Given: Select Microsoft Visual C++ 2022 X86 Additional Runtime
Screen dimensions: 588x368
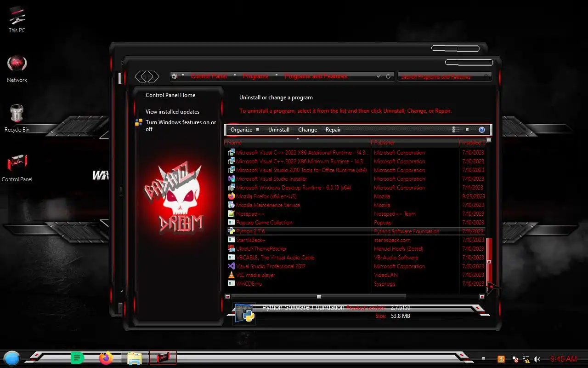Looking at the screenshot, I should [356, 153].
